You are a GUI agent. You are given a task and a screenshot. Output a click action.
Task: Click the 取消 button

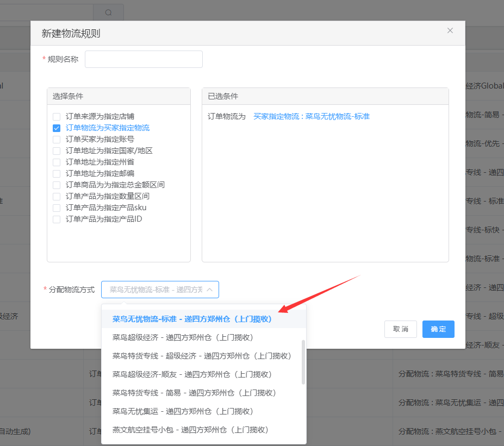[401, 329]
